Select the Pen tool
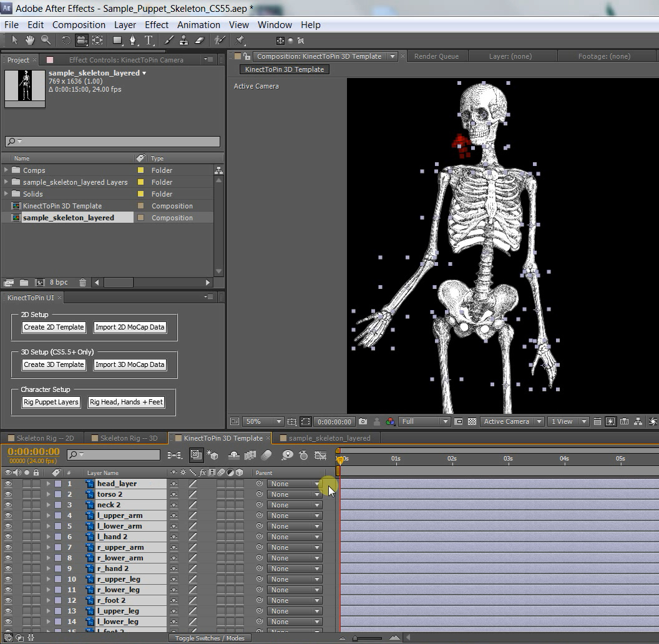This screenshot has width=659, height=644. click(133, 41)
